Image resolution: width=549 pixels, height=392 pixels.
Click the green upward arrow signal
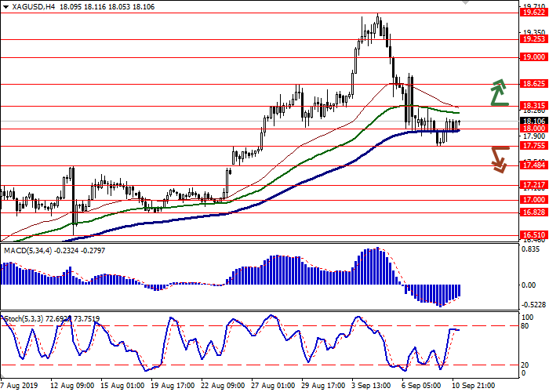(x=499, y=93)
